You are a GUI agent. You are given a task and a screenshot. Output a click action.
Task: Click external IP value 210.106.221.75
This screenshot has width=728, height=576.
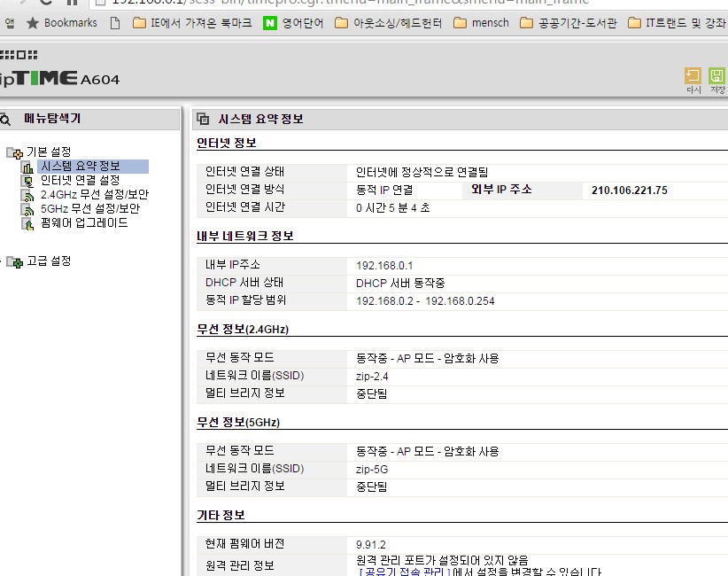(x=629, y=190)
